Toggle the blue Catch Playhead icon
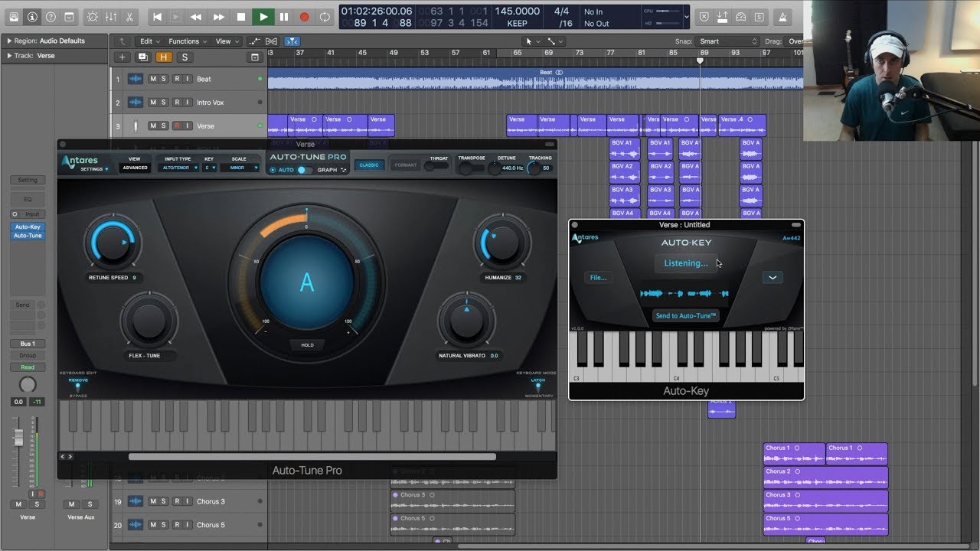Viewport: 980px width, 551px height. click(x=292, y=41)
